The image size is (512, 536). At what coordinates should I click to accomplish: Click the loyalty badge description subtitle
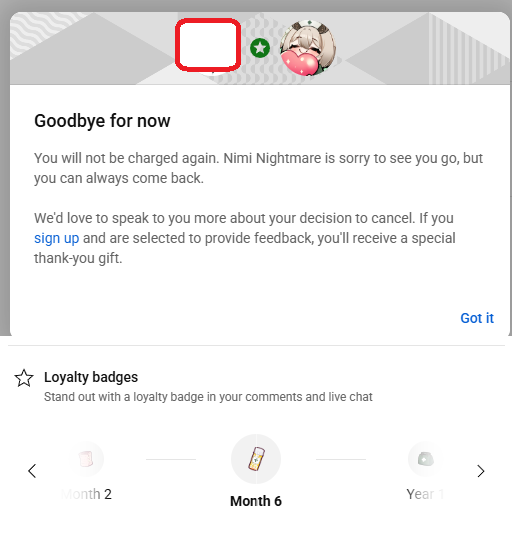(208, 397)
